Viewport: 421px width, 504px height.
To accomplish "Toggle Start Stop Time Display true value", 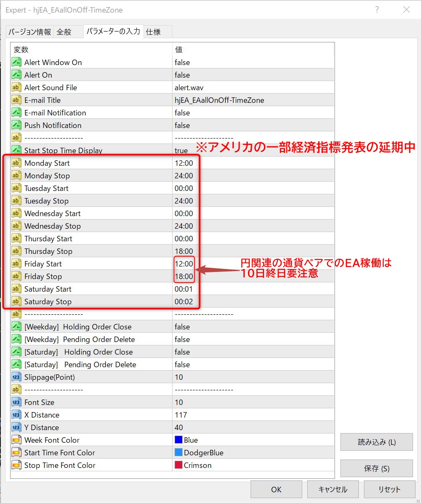I will pyautogui.click(x=181, y=151).
